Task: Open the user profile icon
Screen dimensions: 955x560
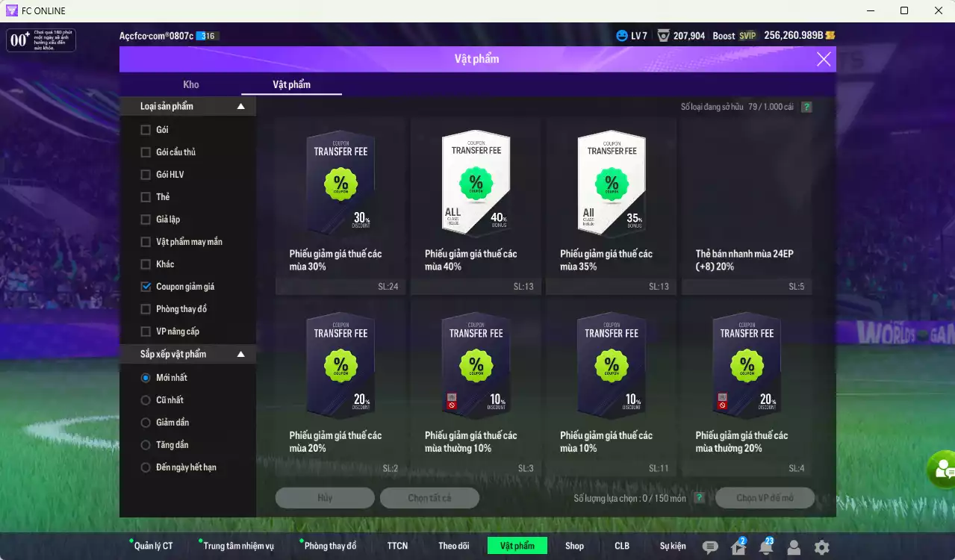Action: tap(794, 547)
